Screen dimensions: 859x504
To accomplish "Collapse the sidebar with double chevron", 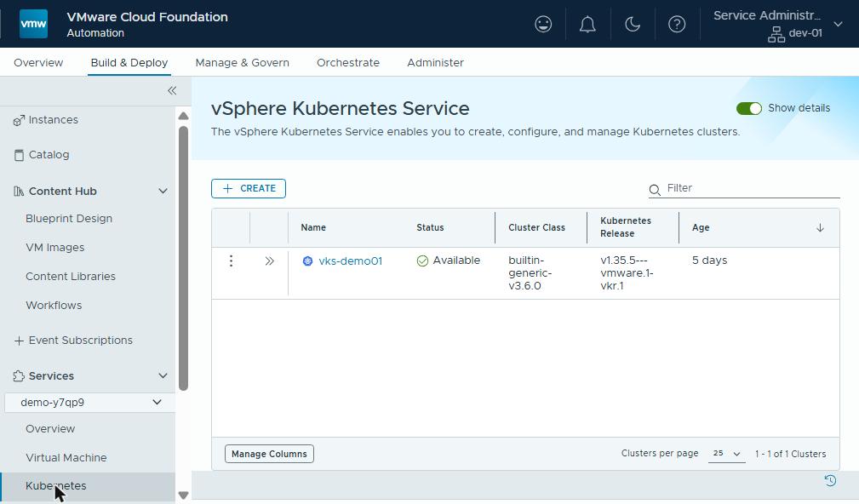I will point(172,90).
